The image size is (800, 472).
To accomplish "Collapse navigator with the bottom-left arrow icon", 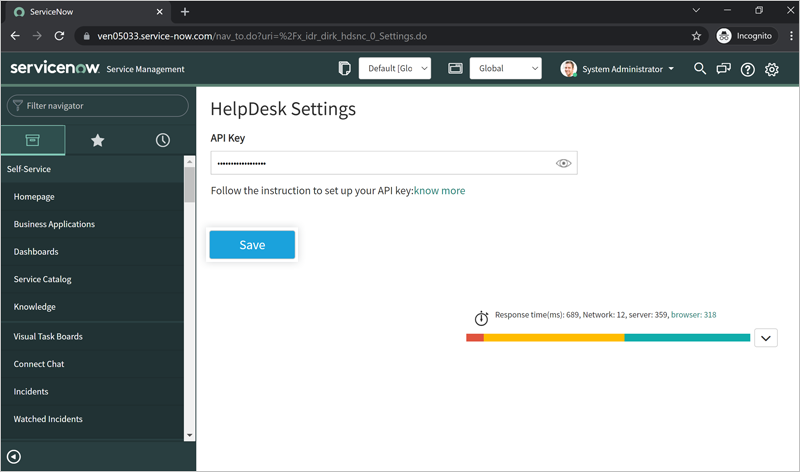I will [x=14, y=457].
